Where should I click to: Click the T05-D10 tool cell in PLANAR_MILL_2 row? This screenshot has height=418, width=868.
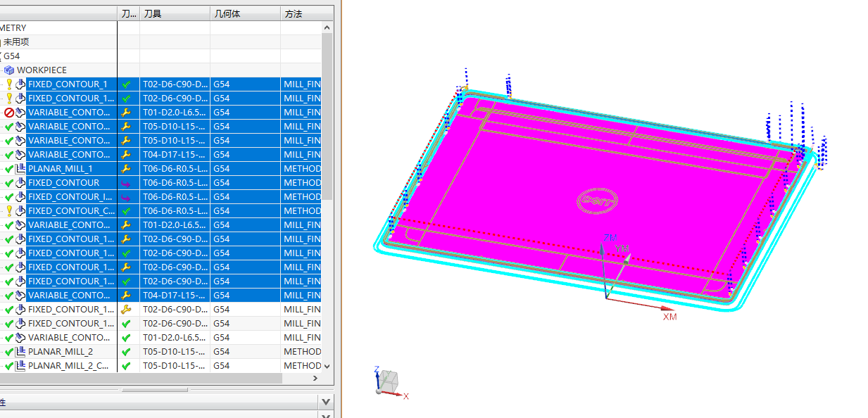point(175,352)
